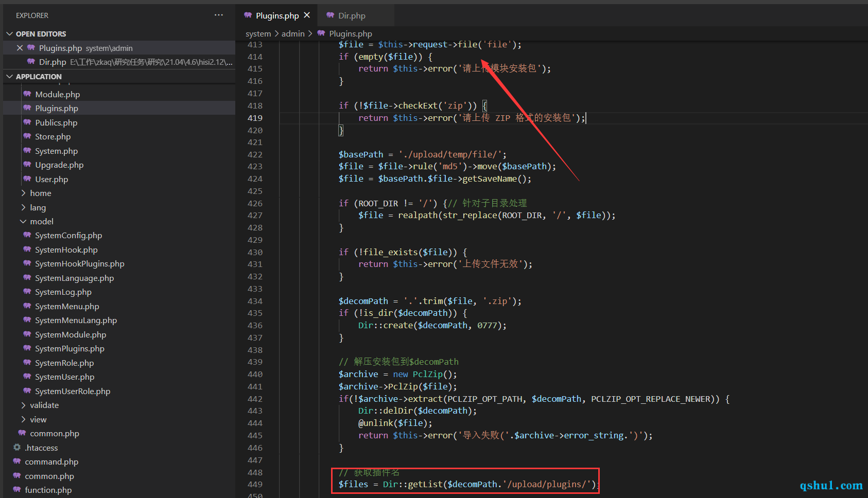Click the PHP icon beside SystemHook.php

point(27,250)
